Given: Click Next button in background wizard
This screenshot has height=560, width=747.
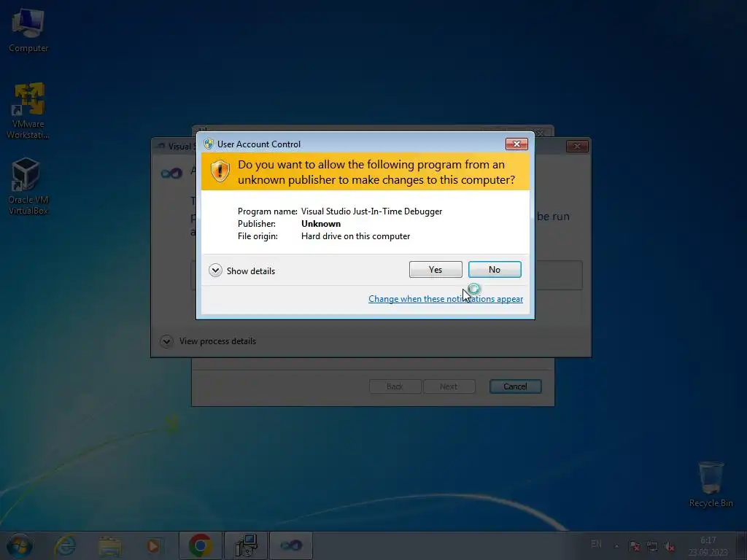Looking at the screenshot, I should [x=449, y=386].
